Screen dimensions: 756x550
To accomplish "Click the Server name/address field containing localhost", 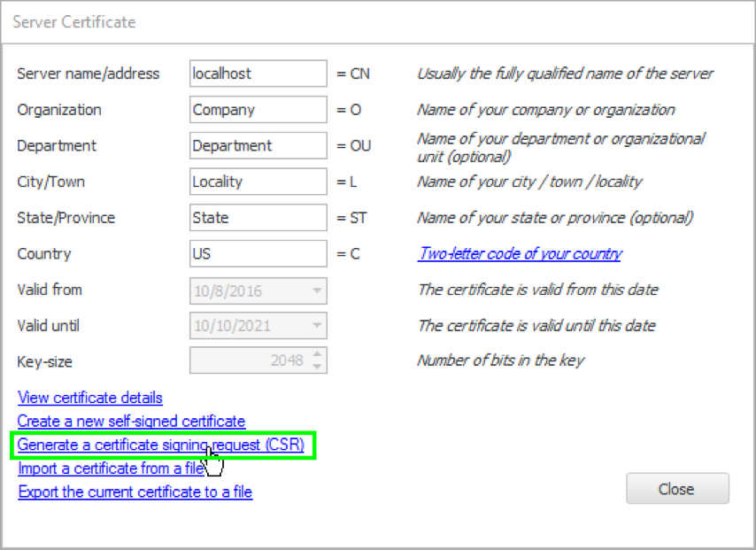I will point(258,74).
